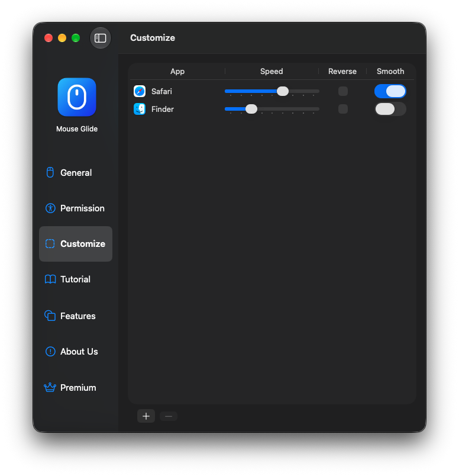459x476 pixels.
Task: Select the Safari row name
Action: pyautogui.click(x=161, y=91)
